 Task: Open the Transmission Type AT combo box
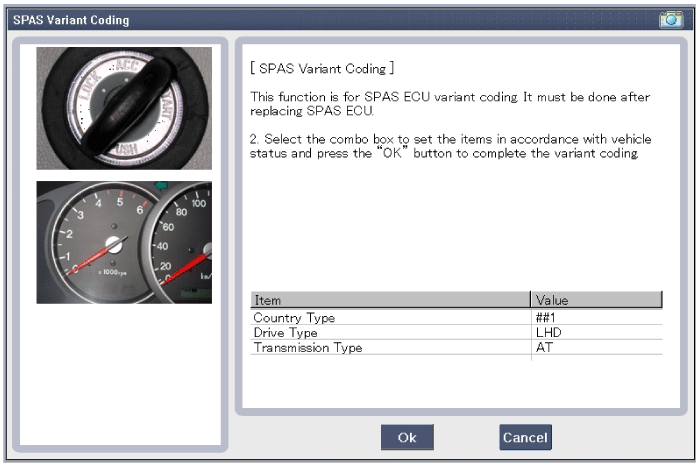(595, 348)
